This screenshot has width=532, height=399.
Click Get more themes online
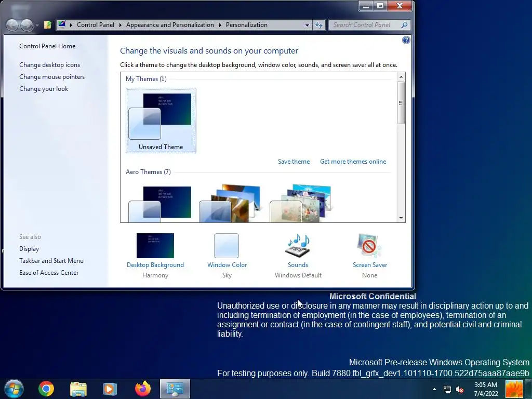point(353,162)
